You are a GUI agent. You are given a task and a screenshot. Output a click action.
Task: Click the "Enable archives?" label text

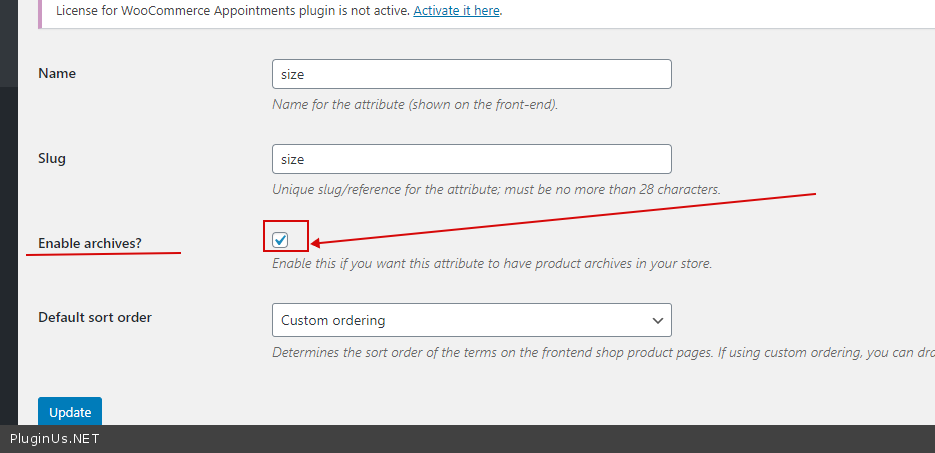tap(87, 243)
